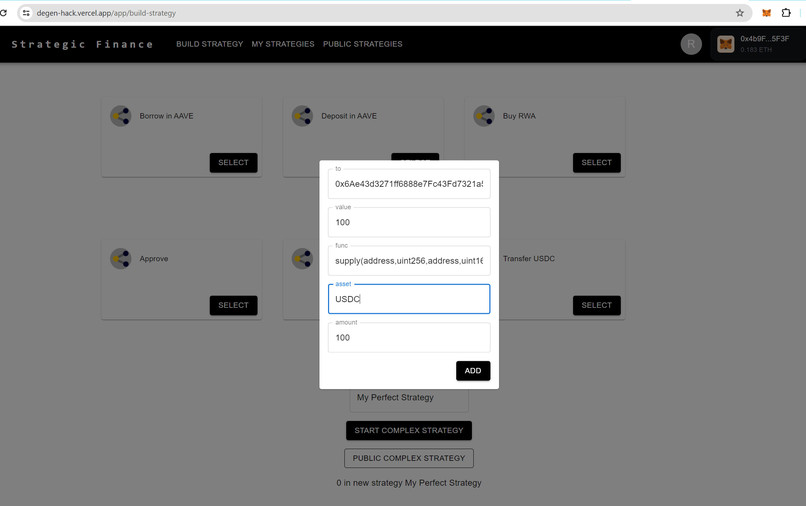
Task: Bookmark this page with the star icon
Action: [x=740, y=13]
